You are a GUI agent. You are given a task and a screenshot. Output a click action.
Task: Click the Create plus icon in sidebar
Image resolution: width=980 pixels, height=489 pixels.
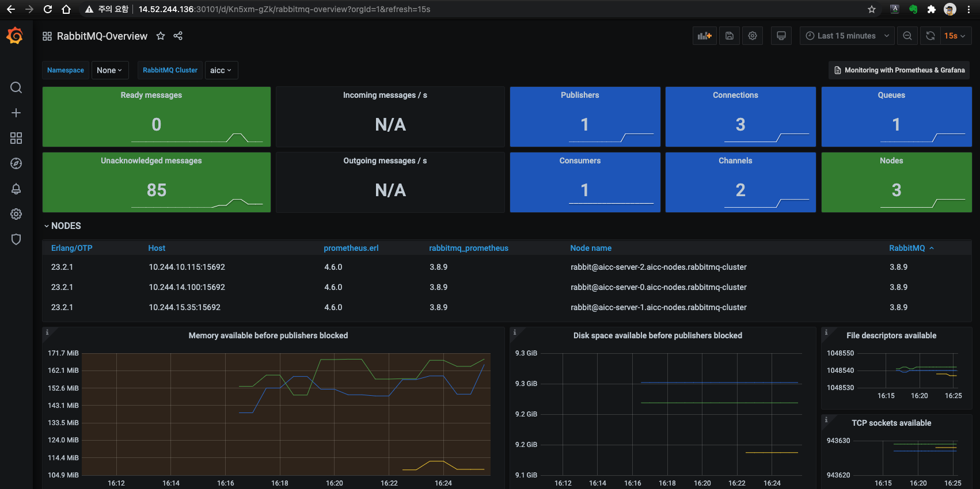(x=16, y=113)
